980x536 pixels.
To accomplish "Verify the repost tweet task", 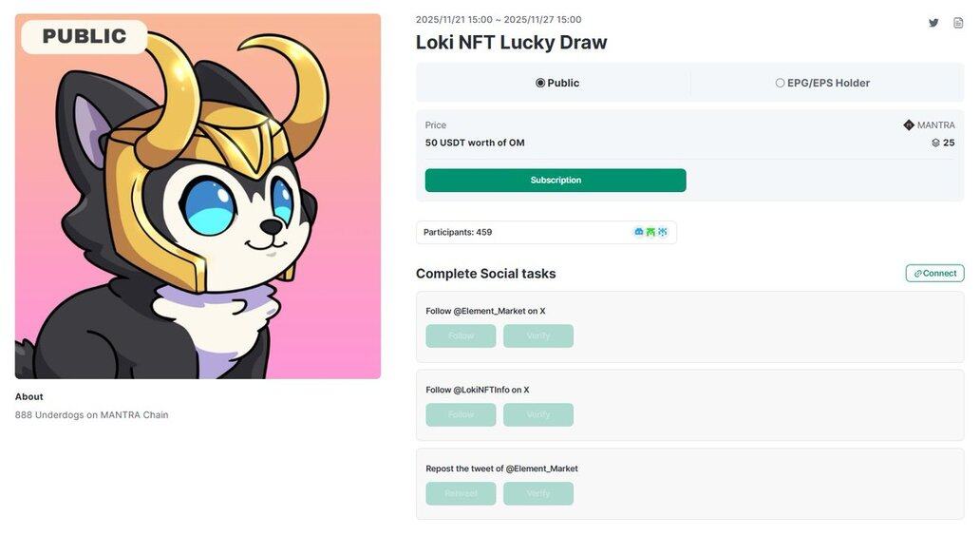I will pos(538,494).
